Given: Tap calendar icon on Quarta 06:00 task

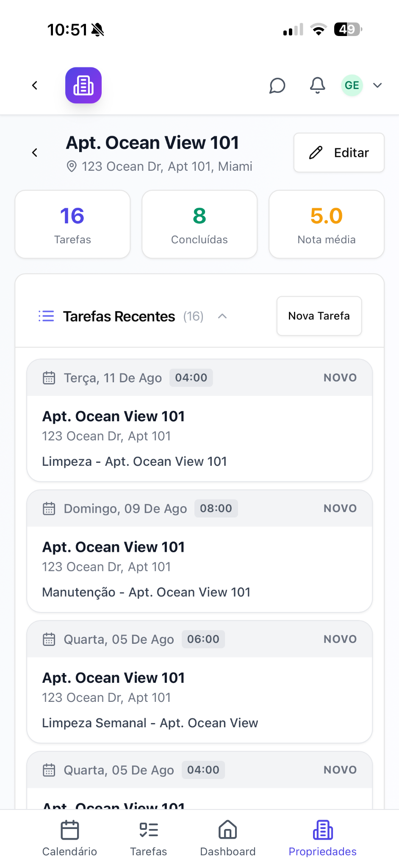Looking at the screenshot, I should (x=49, y=639).
